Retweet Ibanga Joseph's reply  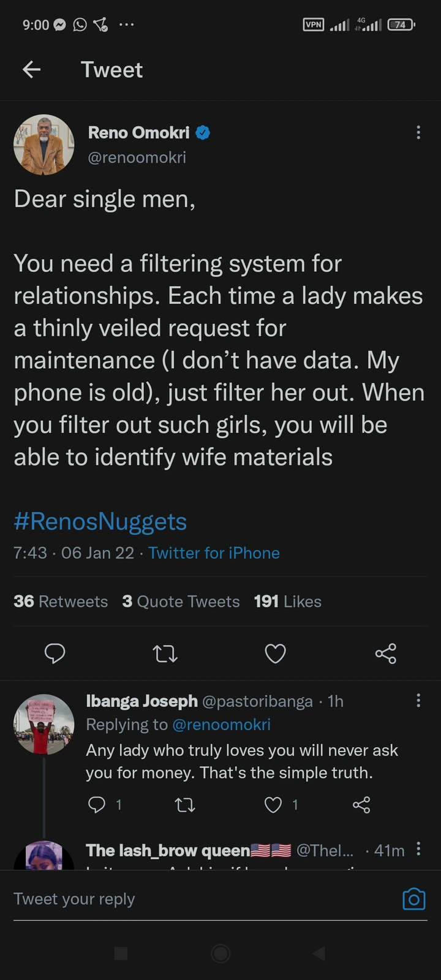coord(185,804)
